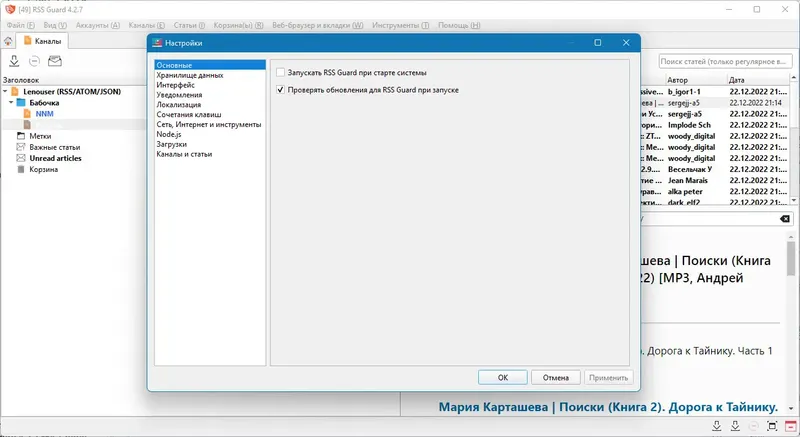Open the Статьи menu
This screenshot has height=437, width=800.
(x=189, y=25)
